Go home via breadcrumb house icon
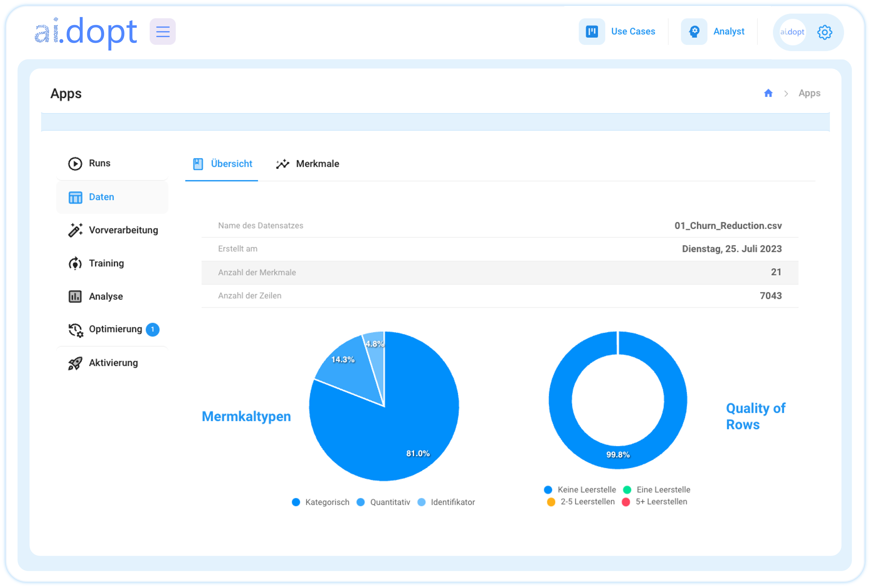This screenshot has width=870, height=588. 768,93
